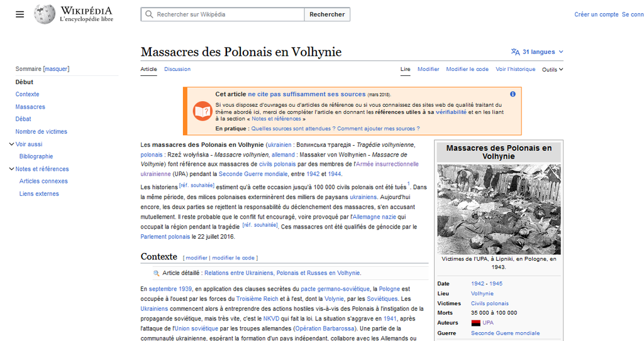
Task: Open the 31 langues dropdown
Action: [542, 52]
